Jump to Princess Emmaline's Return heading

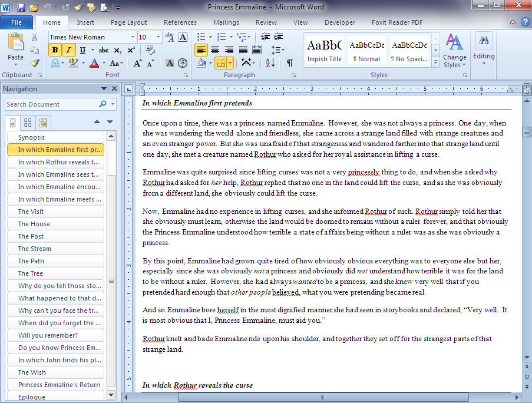point(55,385)
